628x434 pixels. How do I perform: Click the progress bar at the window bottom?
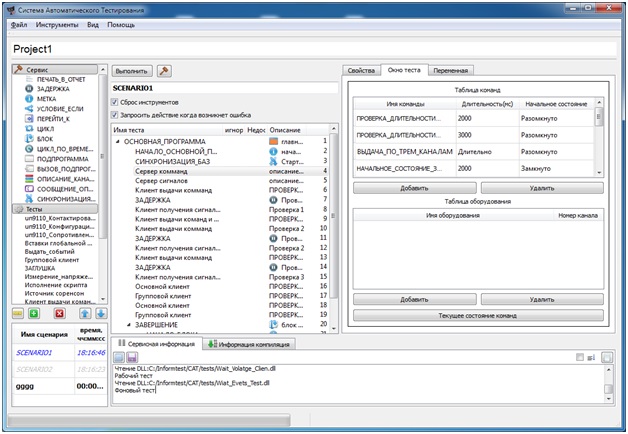pos(149,420)
